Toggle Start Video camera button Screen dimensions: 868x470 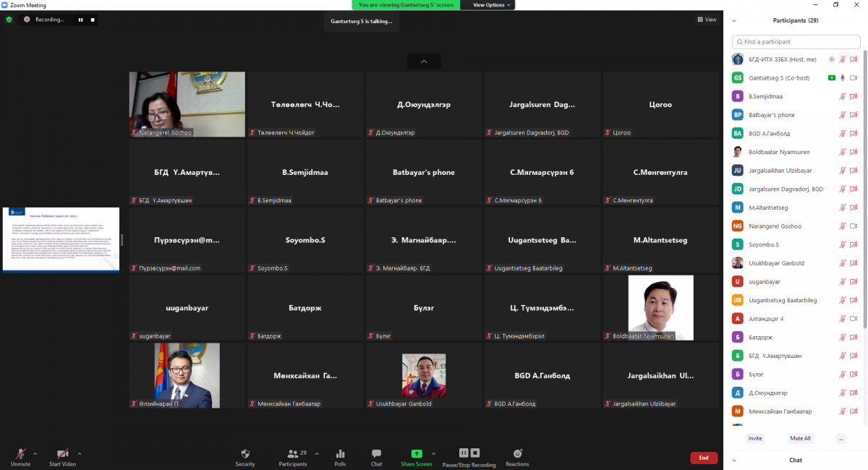click(x=62, y=454)
